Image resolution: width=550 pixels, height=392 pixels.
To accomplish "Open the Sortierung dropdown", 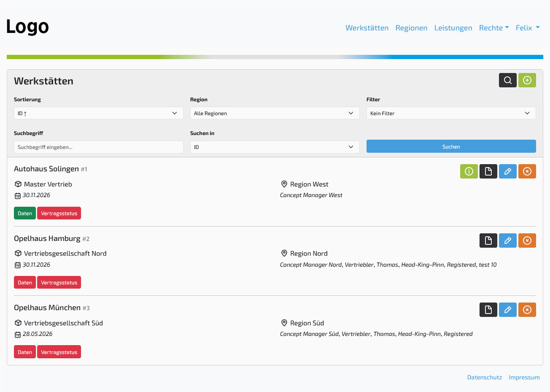I will 99,113.
